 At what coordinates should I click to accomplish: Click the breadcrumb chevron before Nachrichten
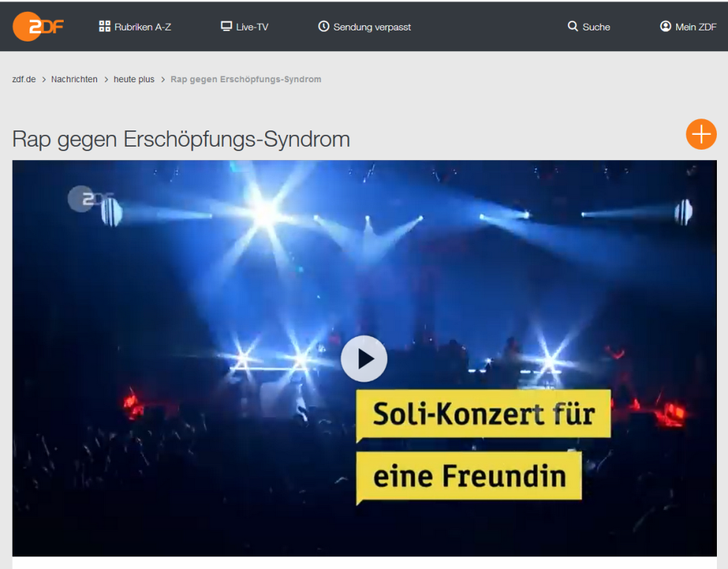coord(44,80)
